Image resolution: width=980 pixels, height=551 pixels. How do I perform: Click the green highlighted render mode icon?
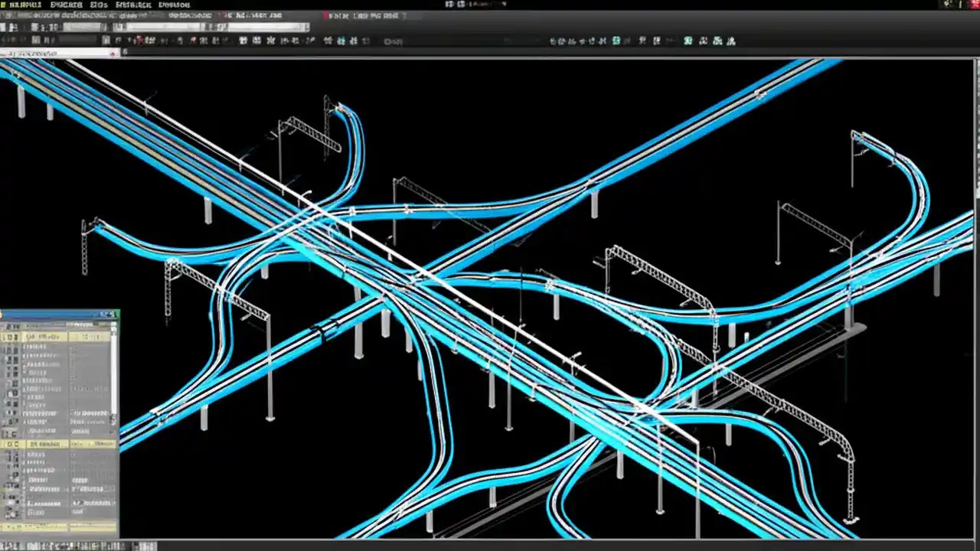click(x=616, y=41)
